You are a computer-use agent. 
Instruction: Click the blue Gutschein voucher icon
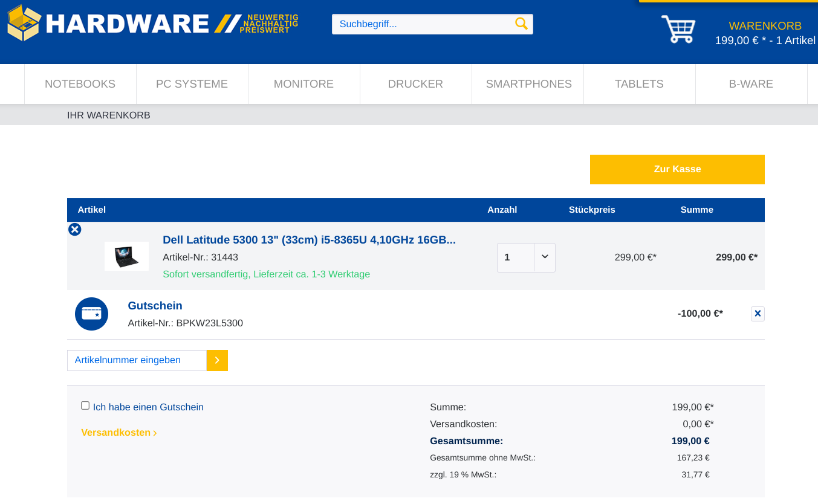point(91,314)
